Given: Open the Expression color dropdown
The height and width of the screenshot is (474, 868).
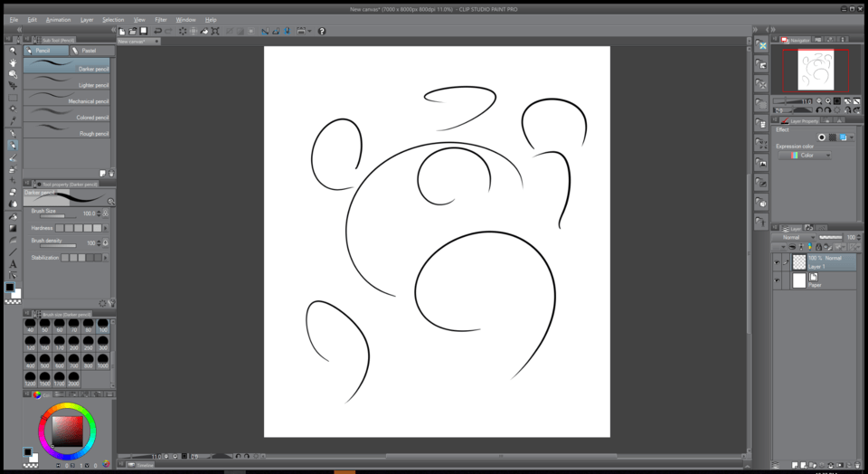Looking at the screenshot, I should [x=805, y=156].
